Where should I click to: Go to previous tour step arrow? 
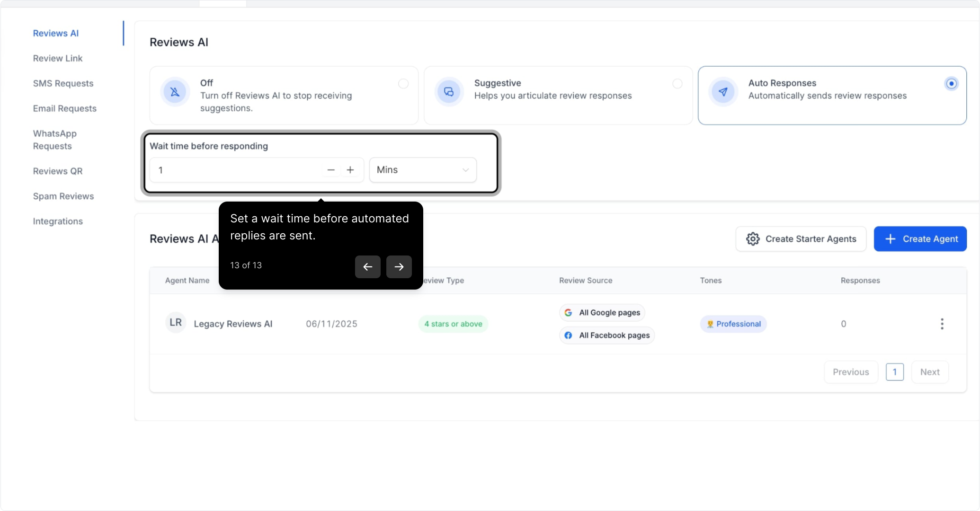point(368,267)
